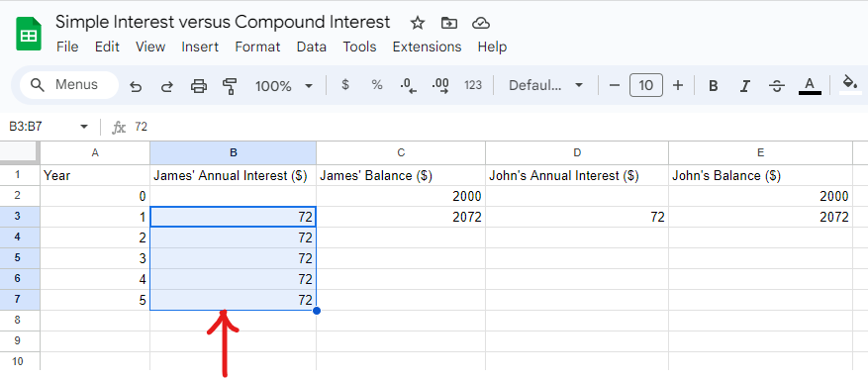Open the Google Sheets home icon

[29, 34]
